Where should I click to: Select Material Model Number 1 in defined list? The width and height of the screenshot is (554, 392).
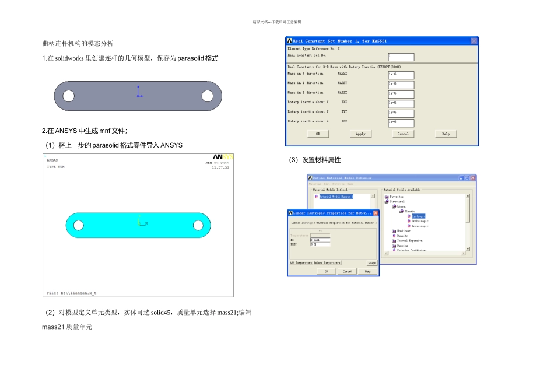point(336,197)
